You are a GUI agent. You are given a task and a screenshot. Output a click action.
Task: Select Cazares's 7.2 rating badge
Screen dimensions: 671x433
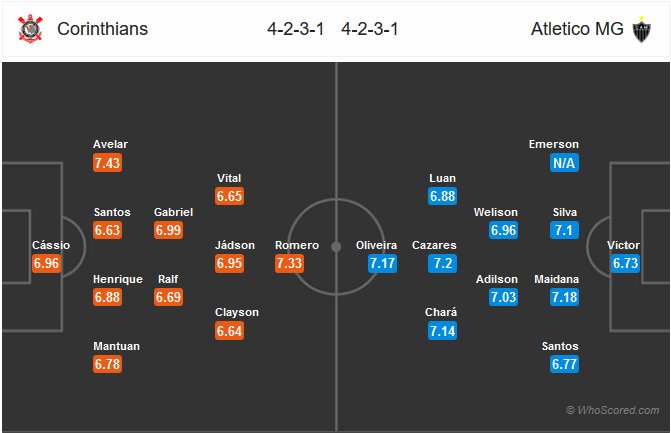(x=442, y=263)
